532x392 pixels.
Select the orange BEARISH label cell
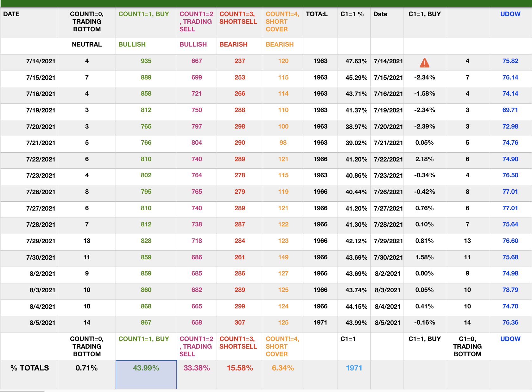click(280, 44)
